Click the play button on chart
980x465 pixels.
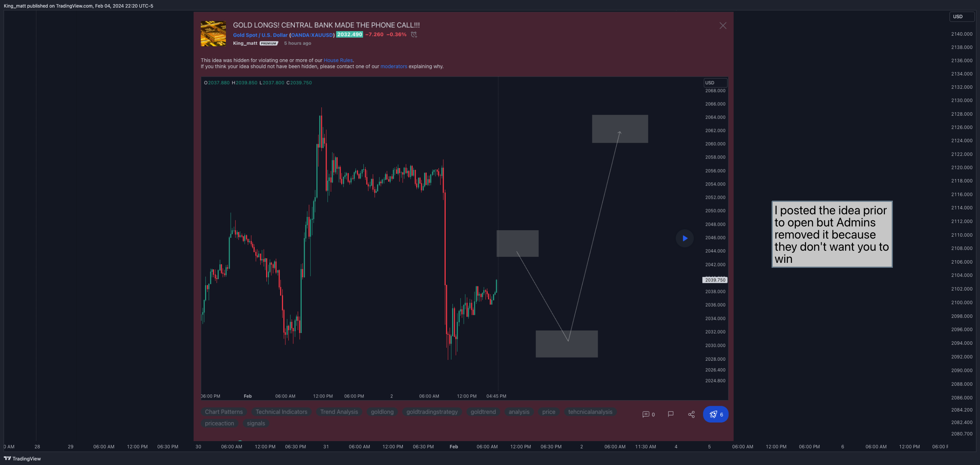point(684,239)
